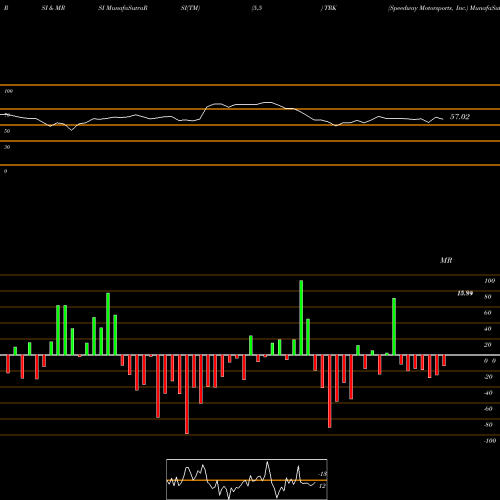500x500 pixels.
Task: Click the 20 label on the MR axis
Action: coord(488,345)
